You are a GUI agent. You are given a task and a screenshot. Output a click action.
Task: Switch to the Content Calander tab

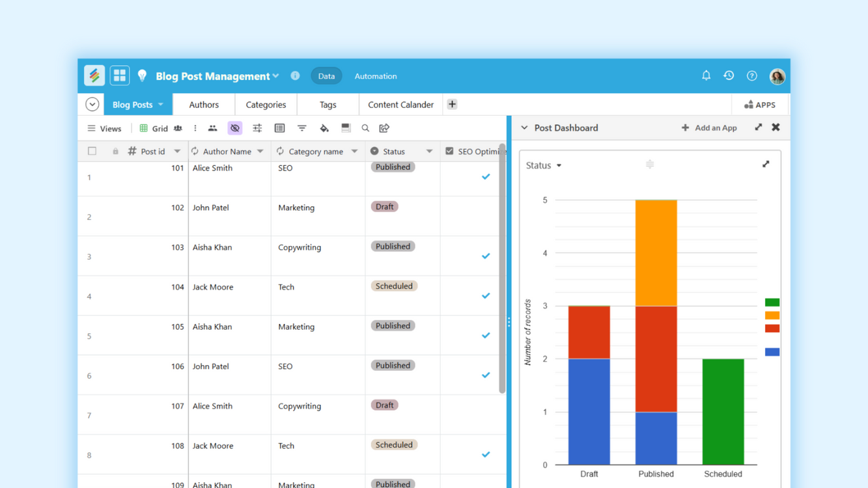pyautogui.click(x=400, y=104)
